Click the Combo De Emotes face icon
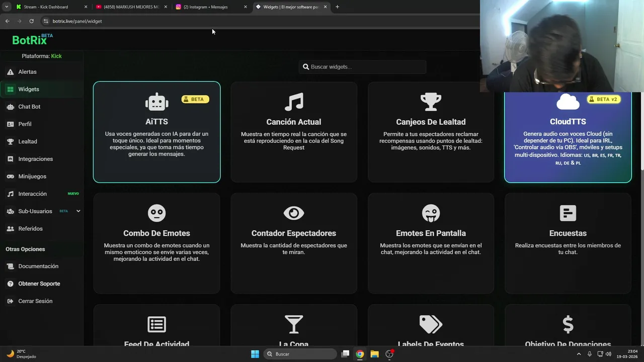 coord(156,213)
